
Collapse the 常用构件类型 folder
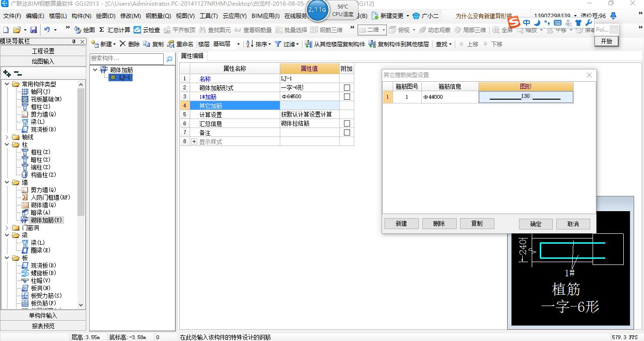click(x=7, y=84)
